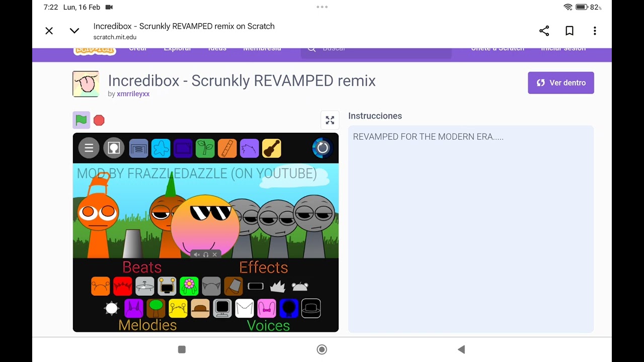Viewport: 644px width, 362px height.
Task: Click the orange chair-head character
Action: click(98, 216)
